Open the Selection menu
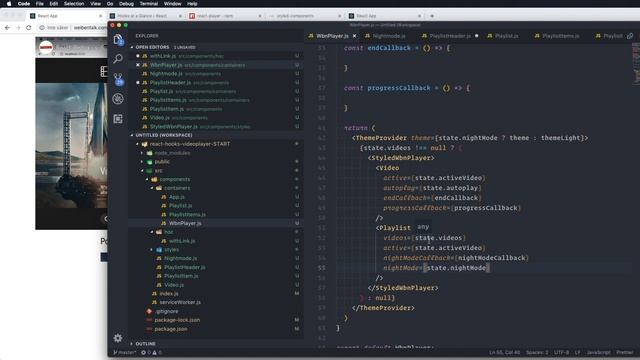Viewport: 640px width, 360px height. (74, 4)
